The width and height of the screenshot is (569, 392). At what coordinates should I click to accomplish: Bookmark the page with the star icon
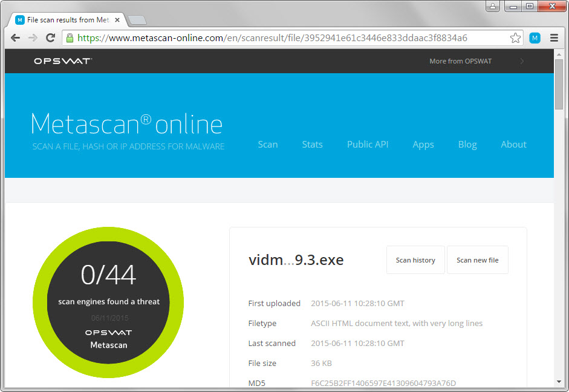tap(515, 38)
